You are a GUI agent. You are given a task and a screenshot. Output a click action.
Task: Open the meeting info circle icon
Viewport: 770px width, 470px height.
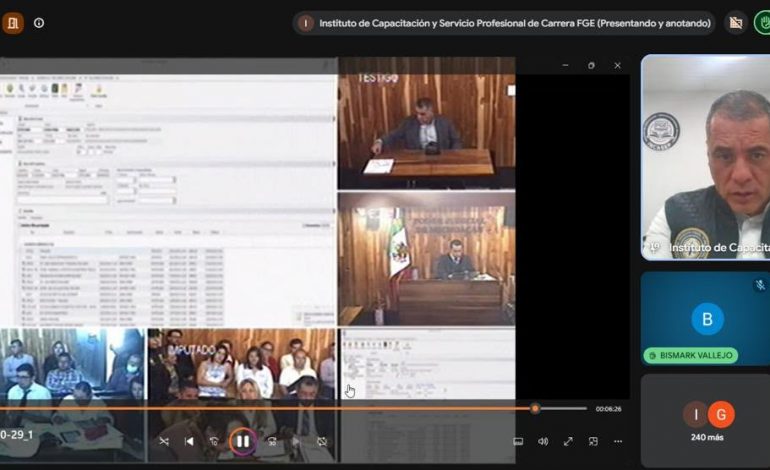point(39,23)
